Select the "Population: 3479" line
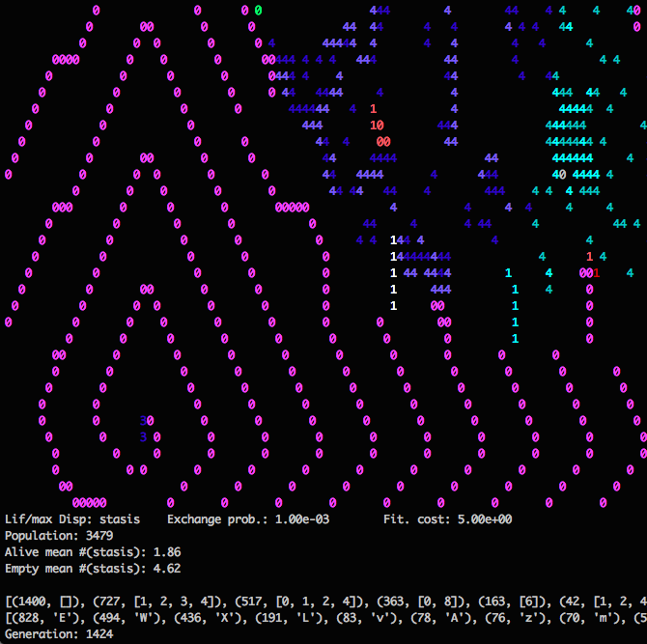Screen dimensions: 647x644 [x=59, y=536]
